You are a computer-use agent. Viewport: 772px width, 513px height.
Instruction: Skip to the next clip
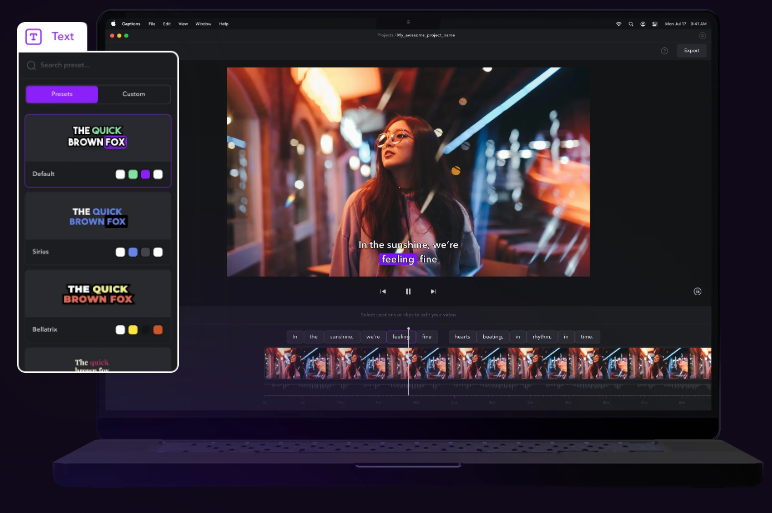pyautogui.click(x=433, y=291)
